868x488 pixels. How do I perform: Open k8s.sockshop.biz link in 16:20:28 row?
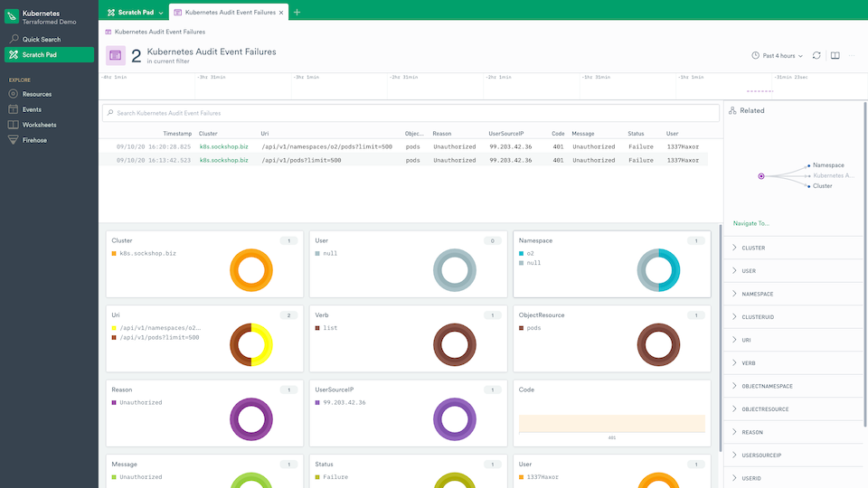click(x=223, y=147)
